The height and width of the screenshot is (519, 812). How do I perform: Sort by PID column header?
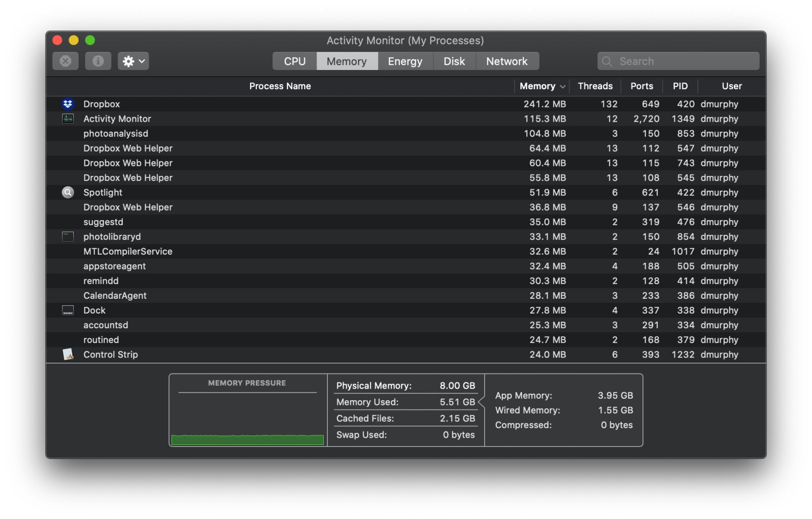pyautogui.click(x=680, y=86)
